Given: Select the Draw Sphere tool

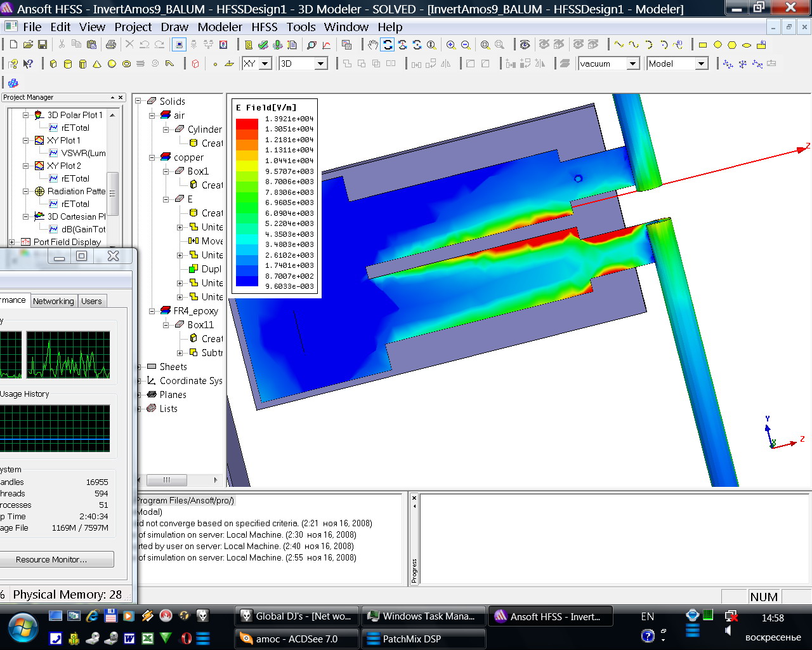Looking at the screenshot, I should (x=112, y=63).
